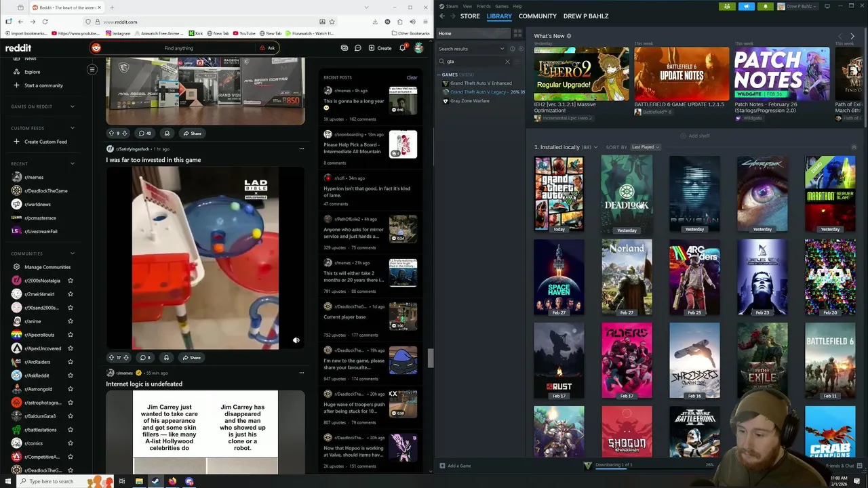Click Create post button on Reddit
The height and width of the screenshot is (488, 868).
tap(380, 48)
